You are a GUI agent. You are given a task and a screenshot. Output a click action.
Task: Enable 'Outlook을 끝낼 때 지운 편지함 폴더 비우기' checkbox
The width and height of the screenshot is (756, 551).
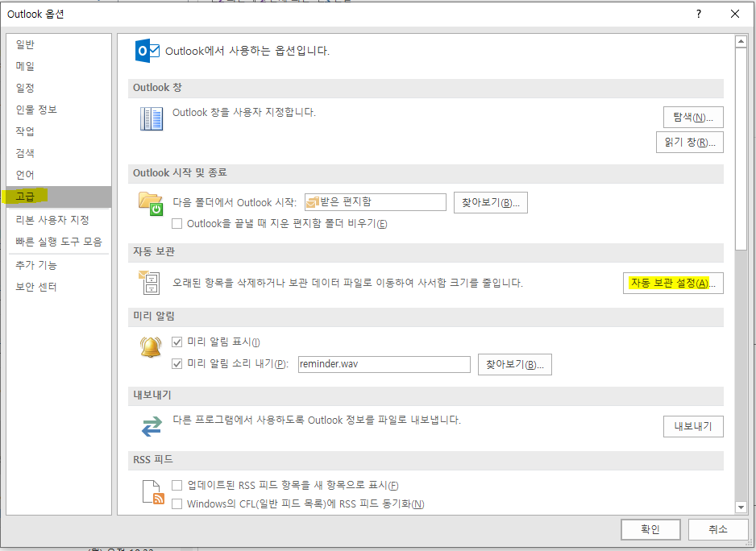pyautogui.click(x=177, y=224)
